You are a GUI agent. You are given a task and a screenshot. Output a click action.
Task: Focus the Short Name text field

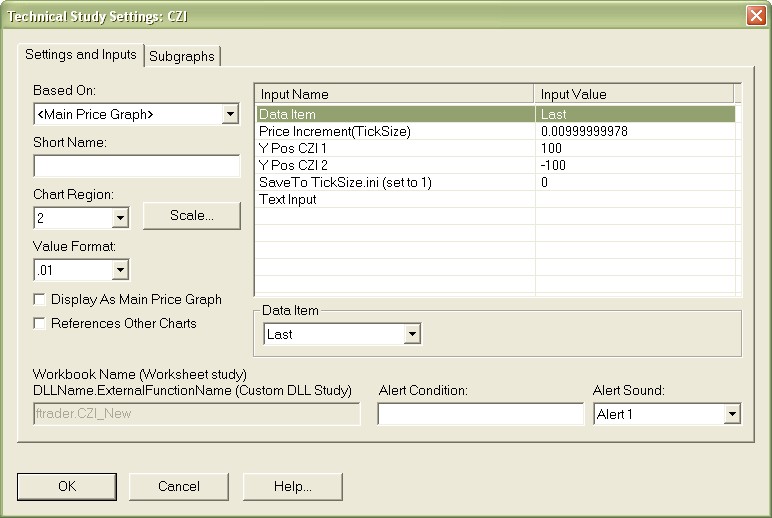[136, 166]
